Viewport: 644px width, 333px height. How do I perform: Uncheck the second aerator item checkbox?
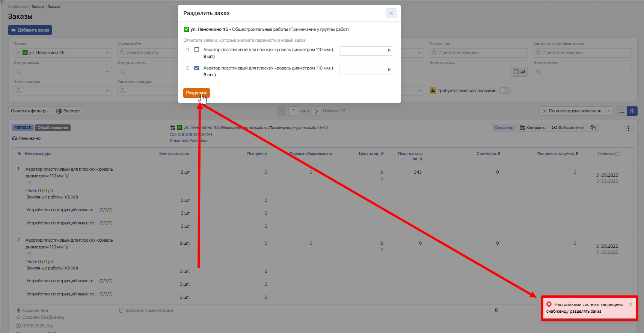[x=196, y=68]
